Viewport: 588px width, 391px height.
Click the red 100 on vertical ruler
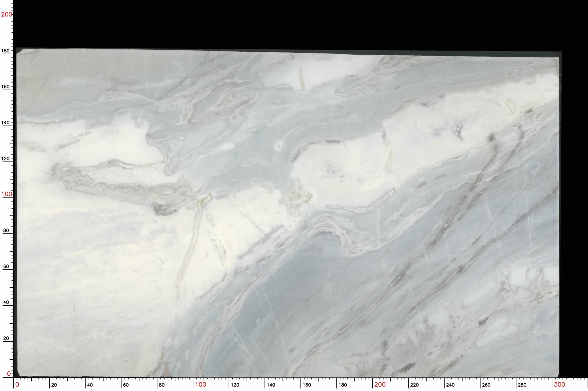tap(7, 194)
